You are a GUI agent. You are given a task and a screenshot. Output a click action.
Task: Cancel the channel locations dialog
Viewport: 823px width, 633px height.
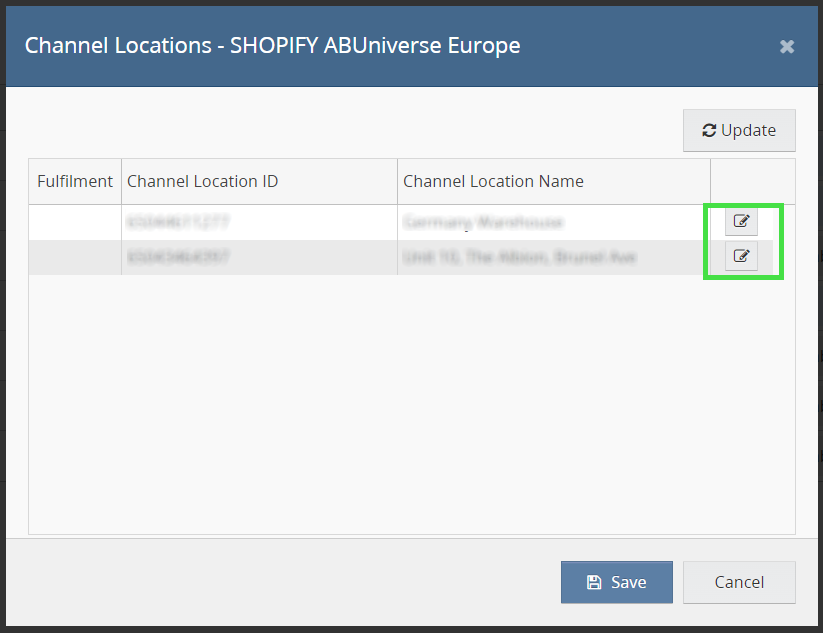click(x=739, y=582)
